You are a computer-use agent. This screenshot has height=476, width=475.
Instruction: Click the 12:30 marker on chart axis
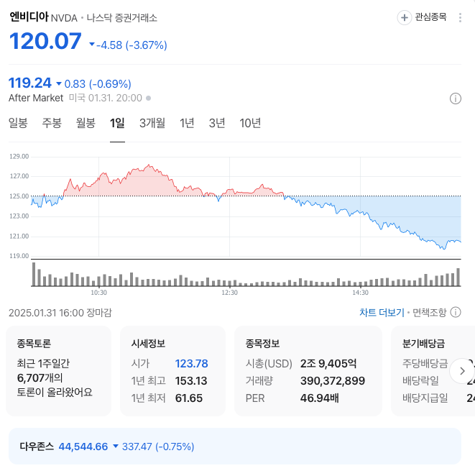[x=230, y=293]
